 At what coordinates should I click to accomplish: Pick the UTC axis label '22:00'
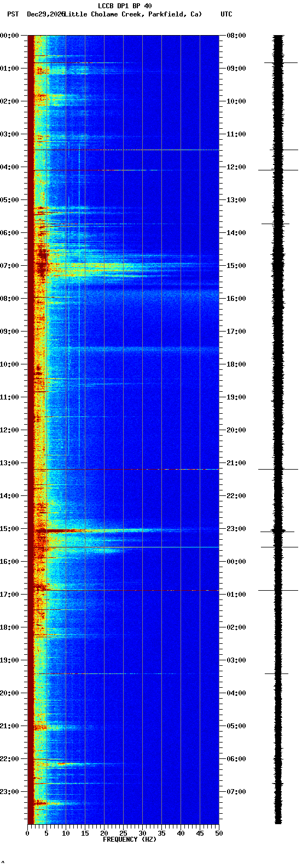pyautogui.click(x=236, y=496)
